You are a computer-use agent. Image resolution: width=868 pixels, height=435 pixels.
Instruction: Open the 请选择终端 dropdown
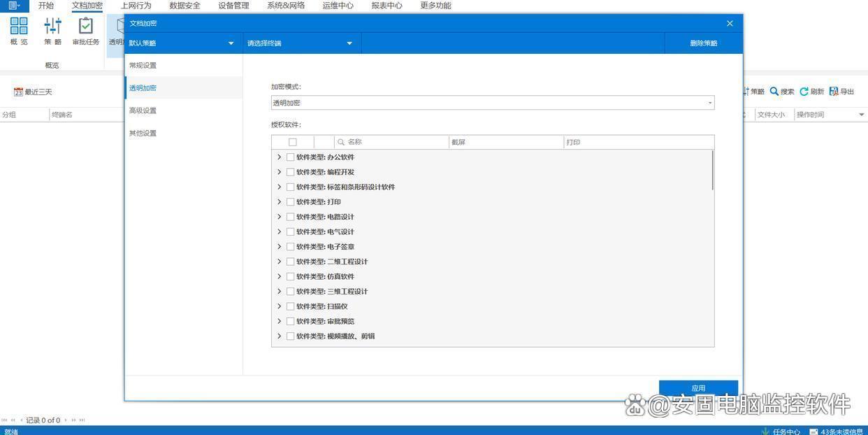click(x=301, y=43)
